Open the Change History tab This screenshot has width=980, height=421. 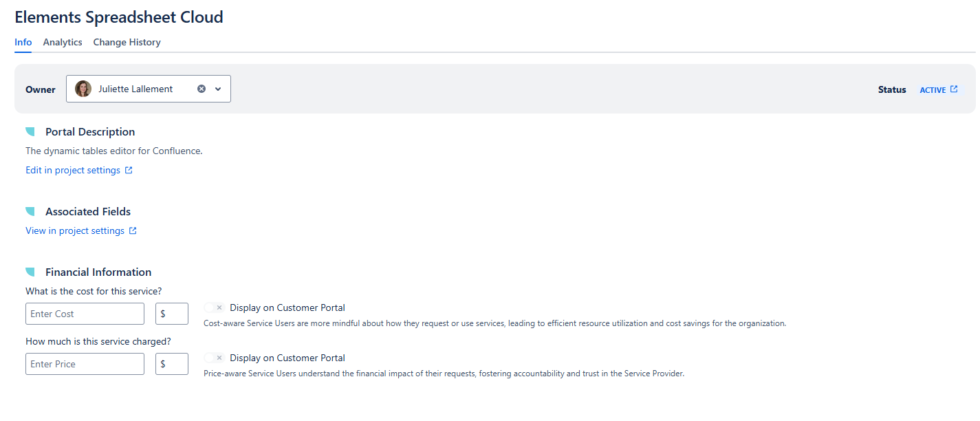pyautogui.click(x=127, y=43)
